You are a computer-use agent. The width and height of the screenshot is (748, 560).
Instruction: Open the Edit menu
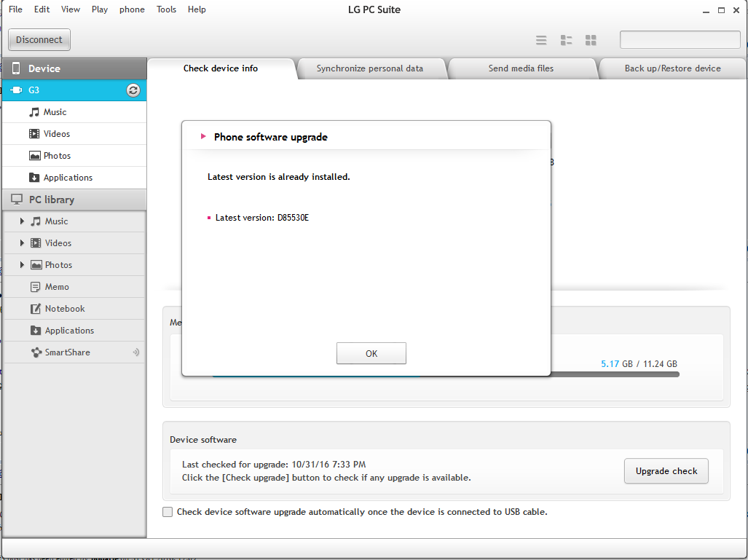pyautogui.click(x=42, y=9)
